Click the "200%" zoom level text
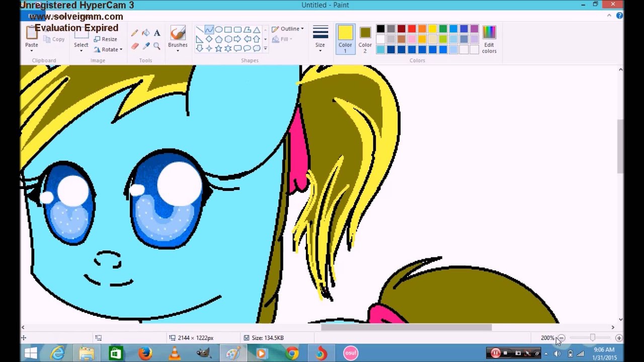Image resolution: width=644 pixels, height=362 pixels. click(547, 338)
